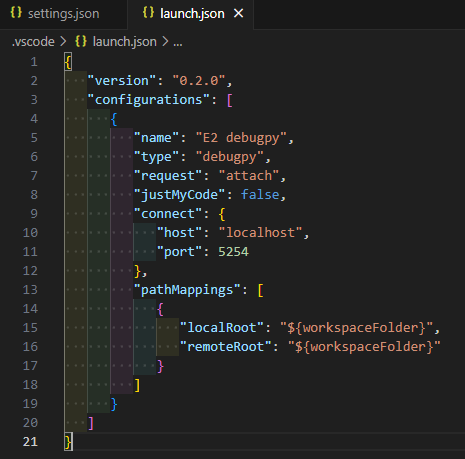Click the .vscode breadcrumb folder
The image size is (465, 459).
click(33, 42)
